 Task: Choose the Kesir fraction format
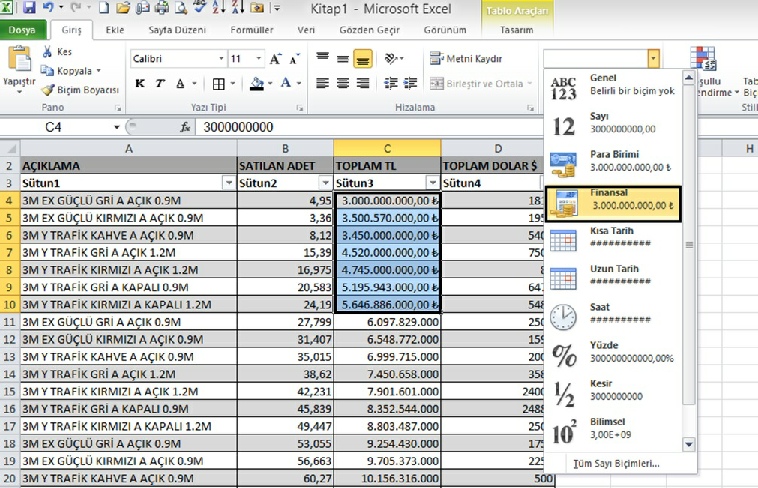coord(613,393)
